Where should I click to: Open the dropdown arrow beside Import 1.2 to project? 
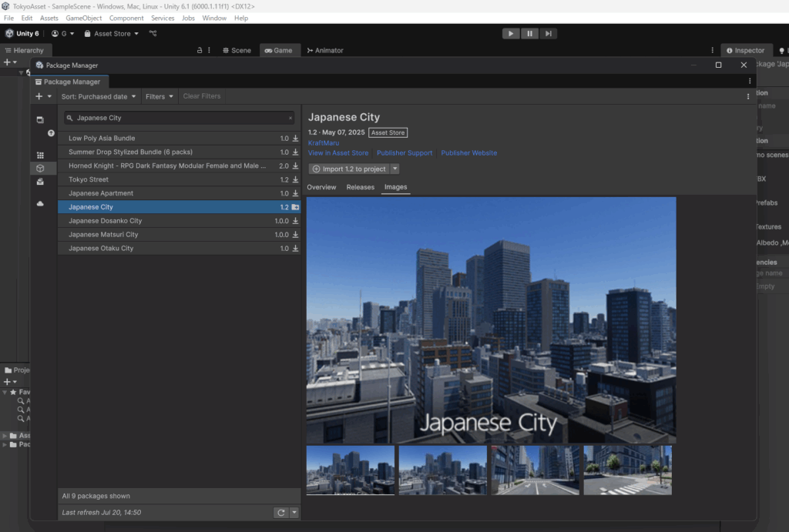click(x=395, y=169)
